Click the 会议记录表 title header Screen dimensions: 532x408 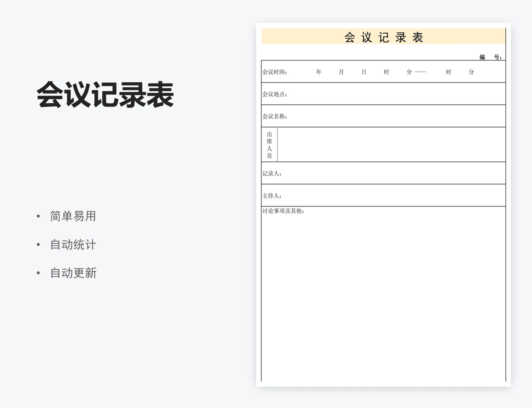click(383, 37)
